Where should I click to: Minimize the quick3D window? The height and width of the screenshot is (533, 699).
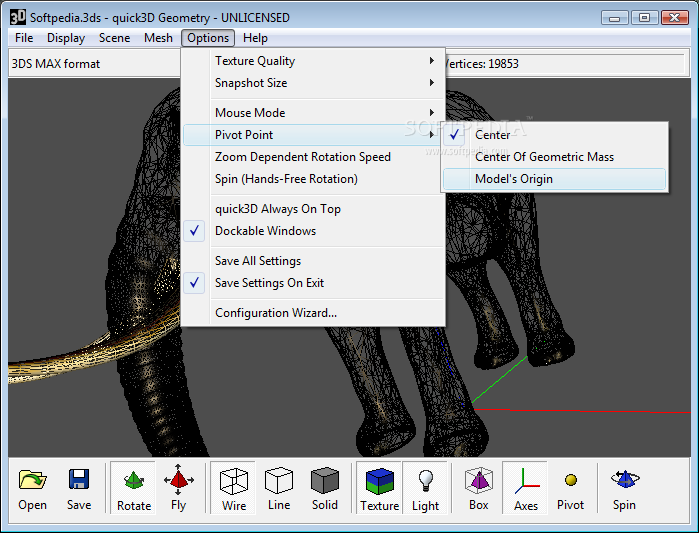[615, 18]
